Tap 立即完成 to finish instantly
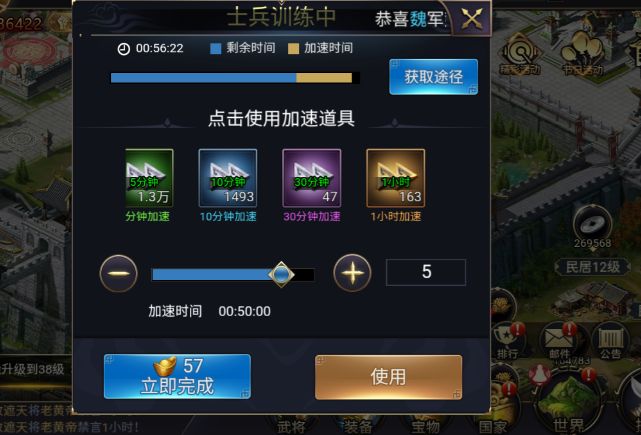 (177, 377)
